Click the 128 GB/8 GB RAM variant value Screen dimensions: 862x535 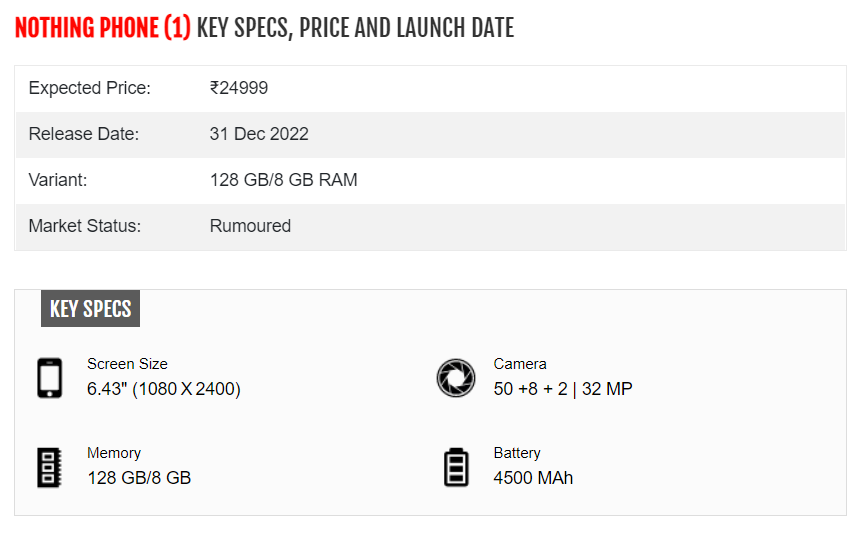point(283,180)
